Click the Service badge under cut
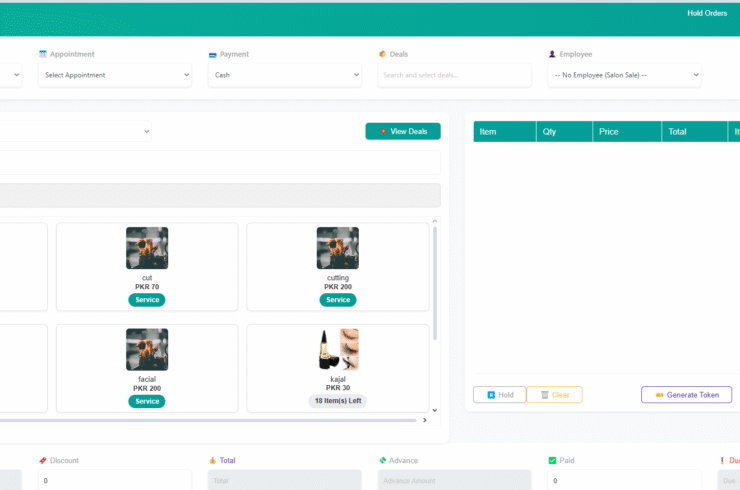 click(x=147, y=300)
